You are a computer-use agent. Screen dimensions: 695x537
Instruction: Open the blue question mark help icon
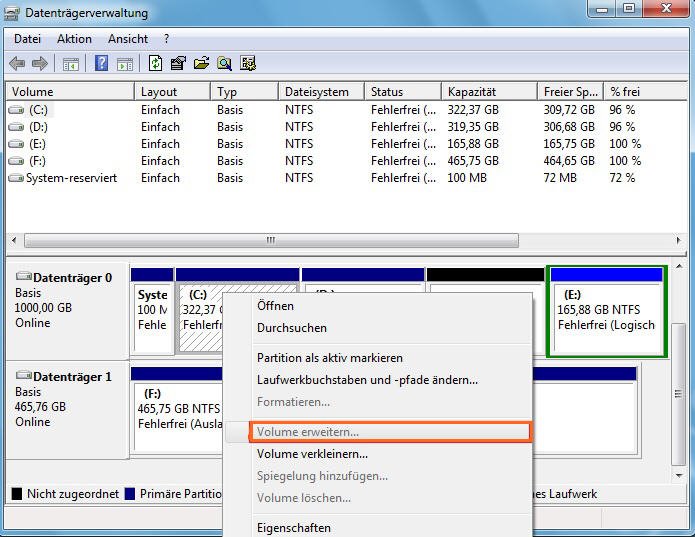coord(102,63)
